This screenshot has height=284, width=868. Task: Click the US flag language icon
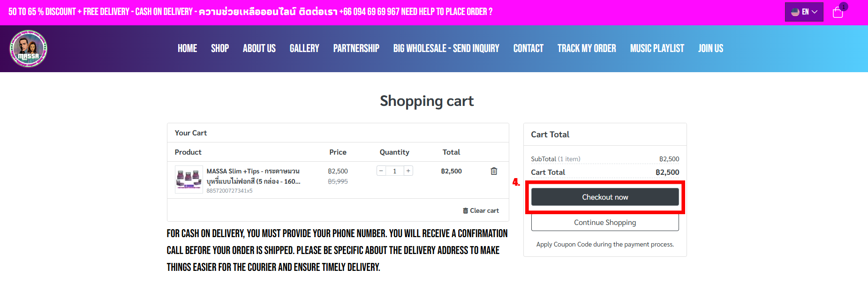(795, 12)
